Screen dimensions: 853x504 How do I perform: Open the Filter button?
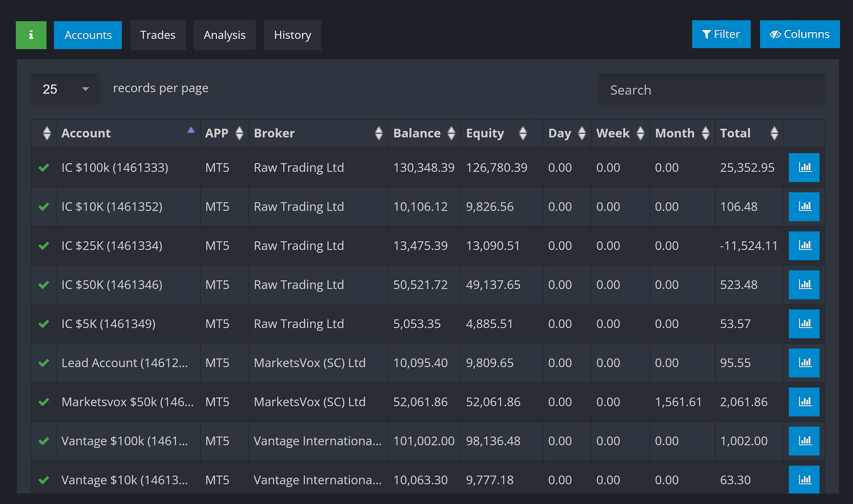(721, 34)
